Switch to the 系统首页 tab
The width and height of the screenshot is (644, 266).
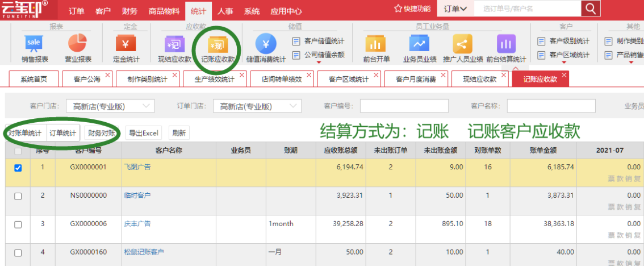tap(34, 79)
